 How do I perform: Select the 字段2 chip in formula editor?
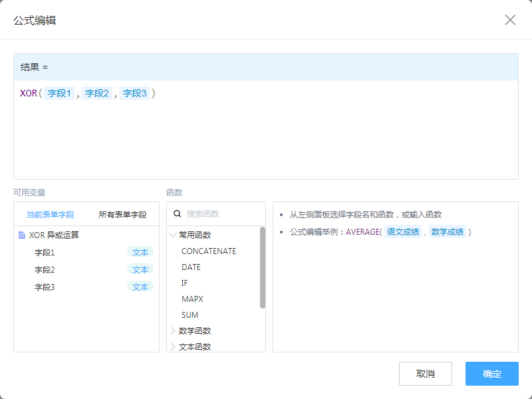(97, 94)
